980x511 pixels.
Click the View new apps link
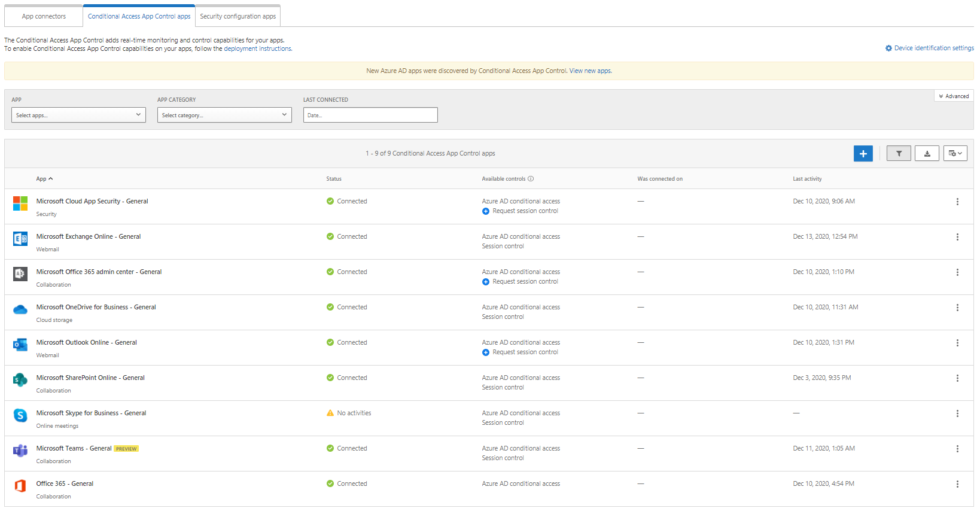click(x=590, y=71)
